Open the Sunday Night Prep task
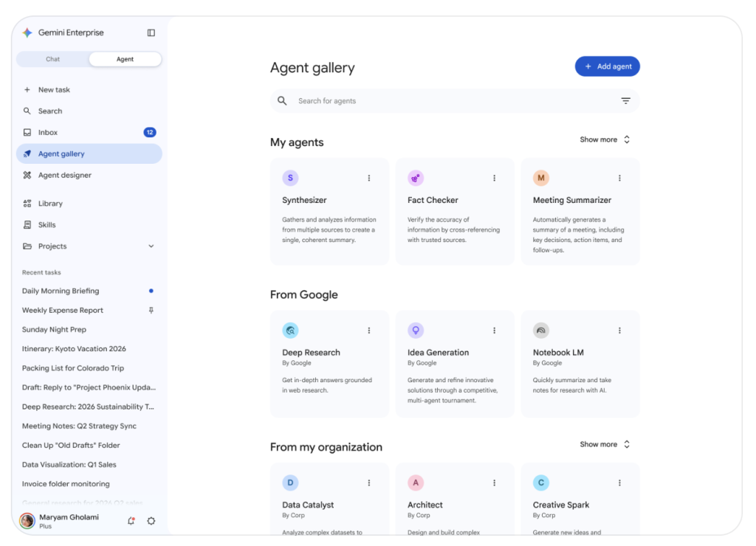Viewport: 756px width, 546px height. coord(89,330)
